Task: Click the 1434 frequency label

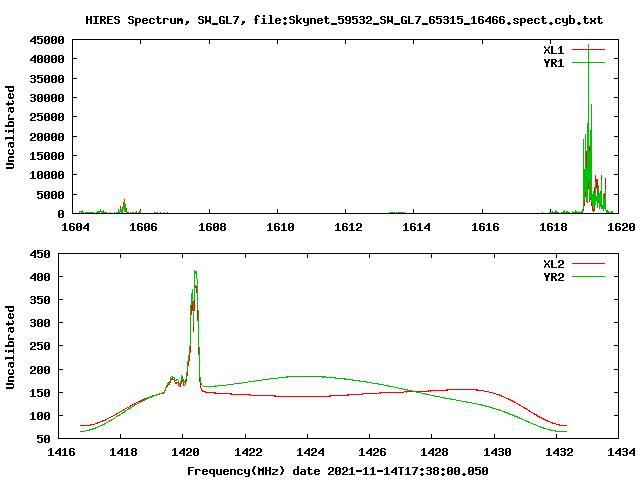Action: click(x=621, y=452)
